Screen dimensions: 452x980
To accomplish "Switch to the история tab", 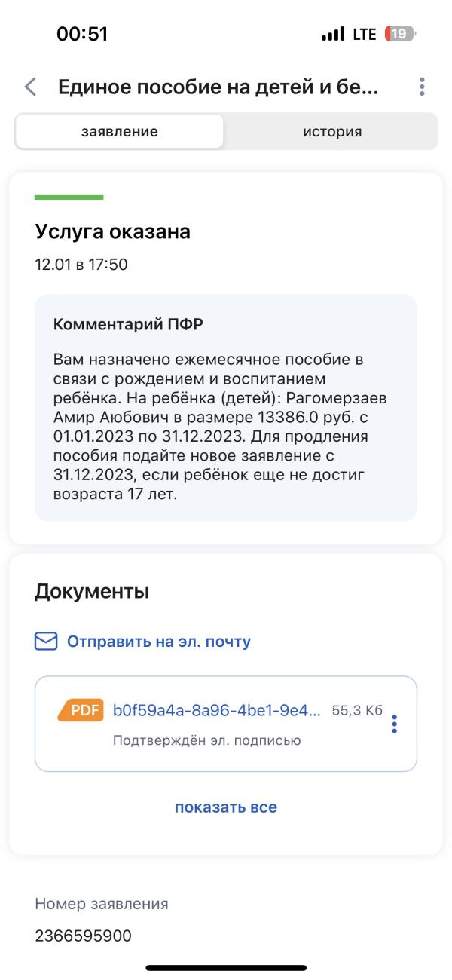I will (x=332, y=132).
